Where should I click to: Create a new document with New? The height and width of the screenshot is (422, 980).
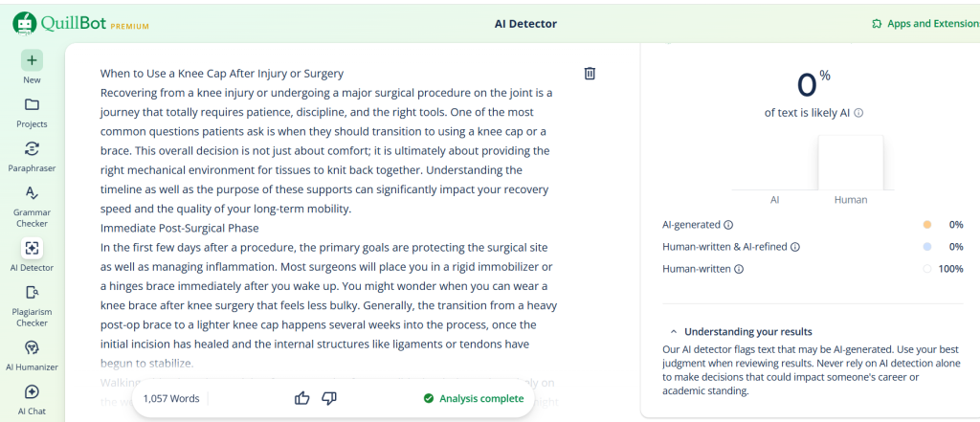point(32,60)
